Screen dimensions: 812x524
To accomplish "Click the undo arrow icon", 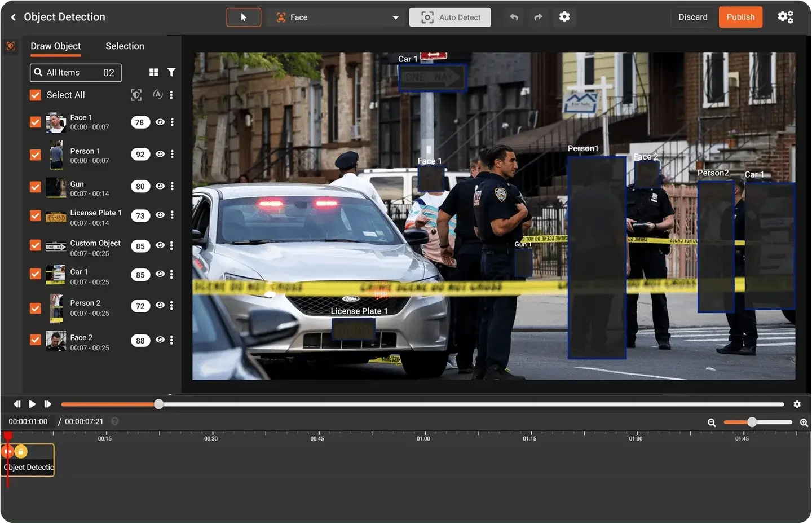I will click(x=514, y=17).
